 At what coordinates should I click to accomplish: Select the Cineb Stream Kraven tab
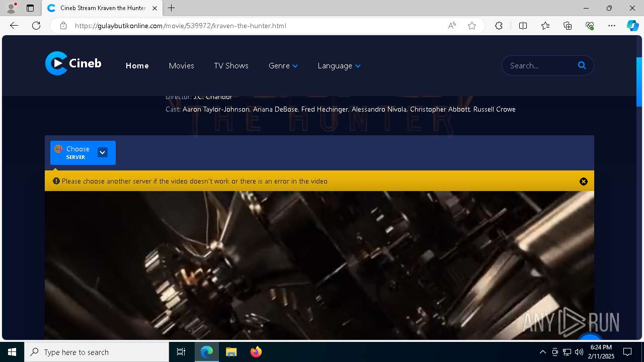[102, 8]
